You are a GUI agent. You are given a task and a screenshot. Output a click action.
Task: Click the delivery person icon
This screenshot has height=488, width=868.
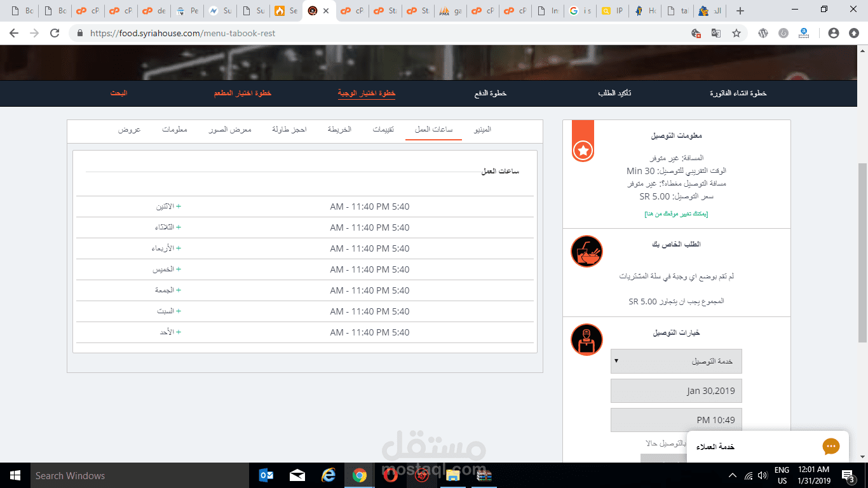click(587, 340)
